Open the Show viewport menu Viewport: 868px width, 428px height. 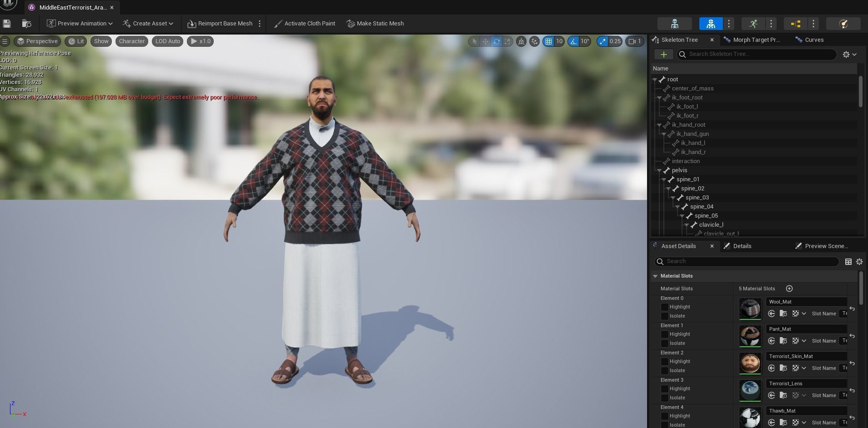click(x=101, y=41)
